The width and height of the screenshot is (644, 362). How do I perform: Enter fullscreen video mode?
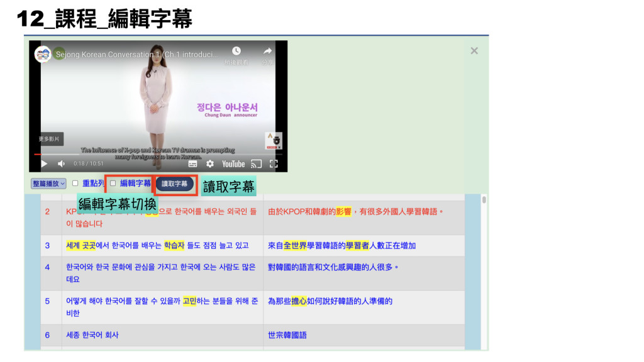click(x=274, y=164)
